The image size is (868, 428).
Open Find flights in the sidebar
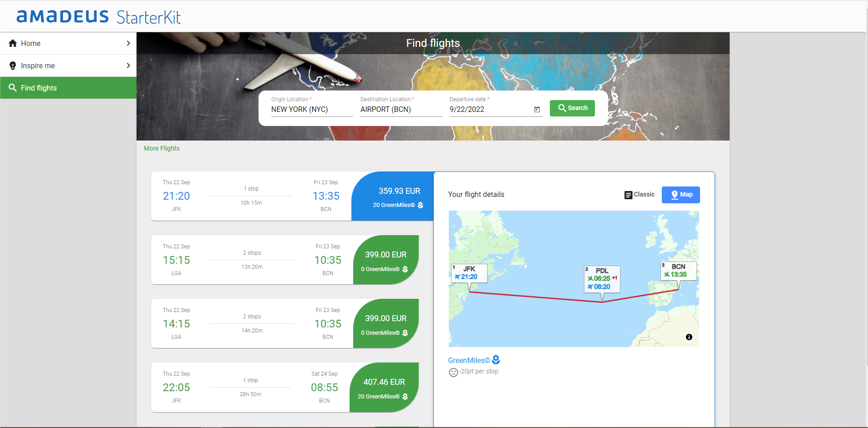(68, 88)
